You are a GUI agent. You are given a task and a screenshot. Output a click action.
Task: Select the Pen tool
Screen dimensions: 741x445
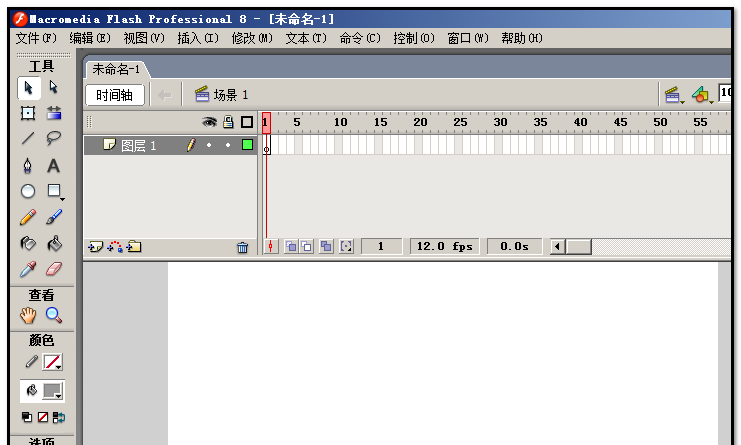[x=28, y=166]
